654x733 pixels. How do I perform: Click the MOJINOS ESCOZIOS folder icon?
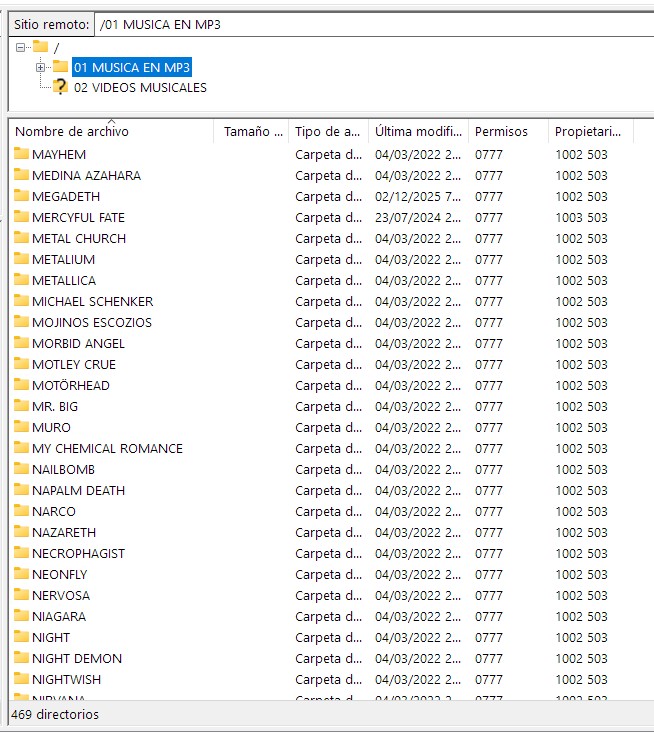click(x=22, y=322)
